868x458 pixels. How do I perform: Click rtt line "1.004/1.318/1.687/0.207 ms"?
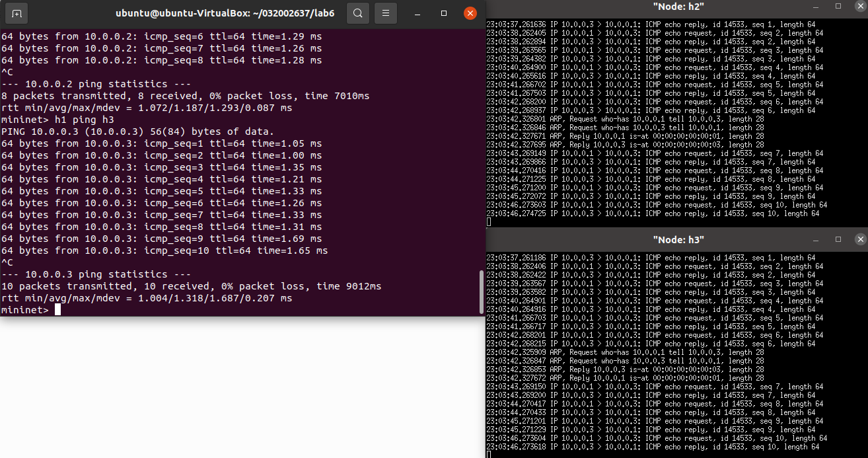click(147, 298)
